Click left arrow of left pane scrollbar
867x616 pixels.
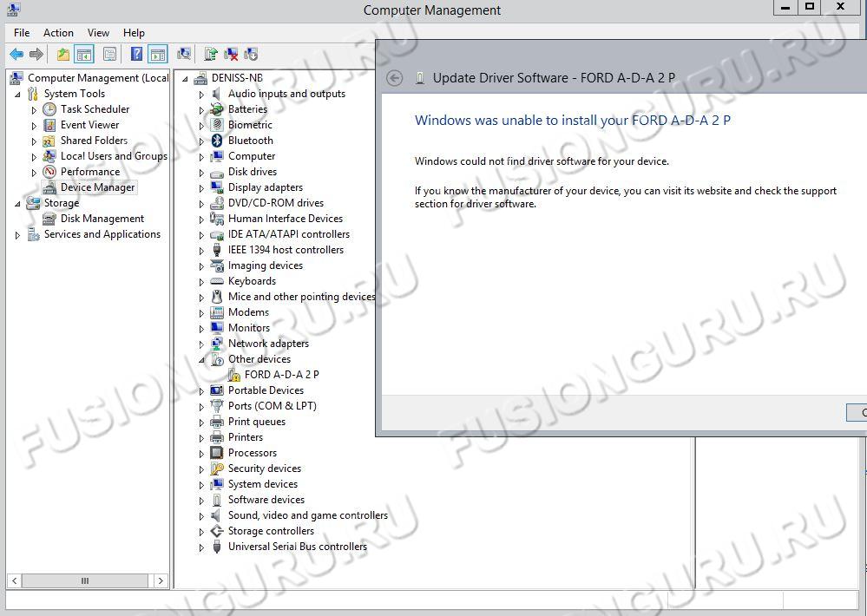coord(14,580)
